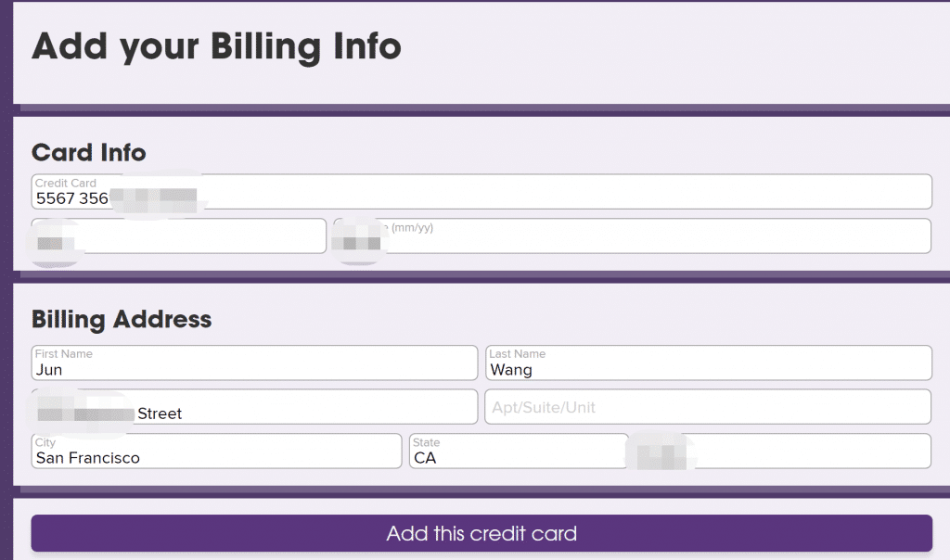Click the CA state value

click(425, 458)
